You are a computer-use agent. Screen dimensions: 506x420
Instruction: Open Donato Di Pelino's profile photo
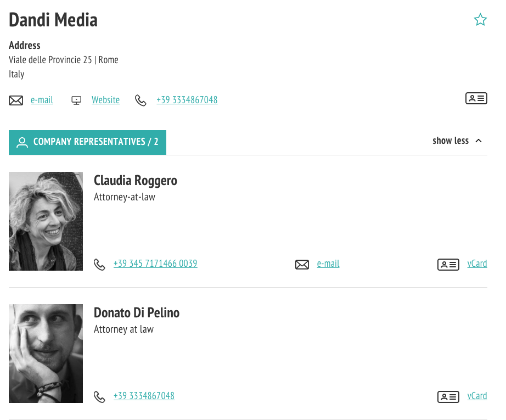pyautogui.click(x=46, y=354)
